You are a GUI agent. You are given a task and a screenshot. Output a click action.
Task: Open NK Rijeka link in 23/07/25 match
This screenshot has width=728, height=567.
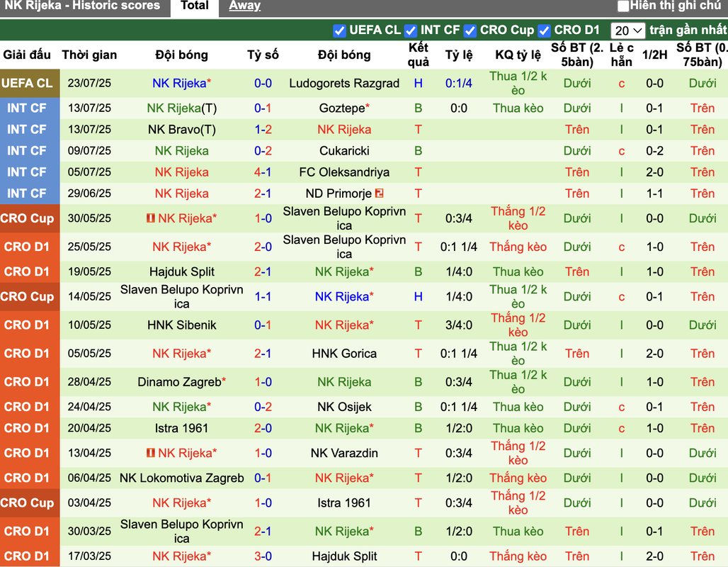[181, 83]
